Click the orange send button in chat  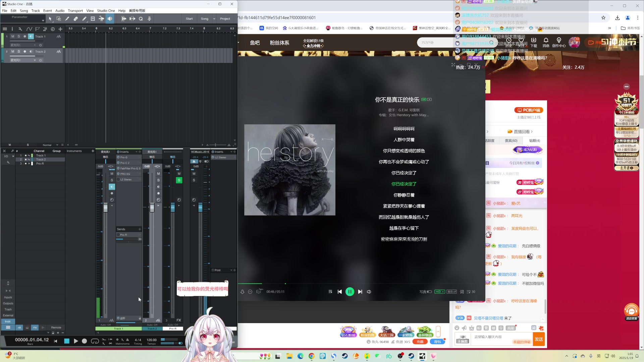tap(539, 339)
